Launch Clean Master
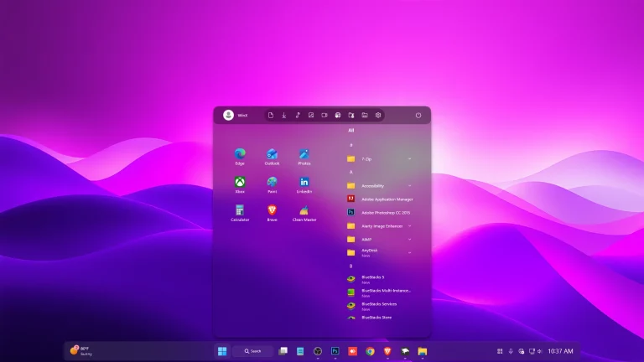The height and width of the screenshot is (362, 644). 304,213
